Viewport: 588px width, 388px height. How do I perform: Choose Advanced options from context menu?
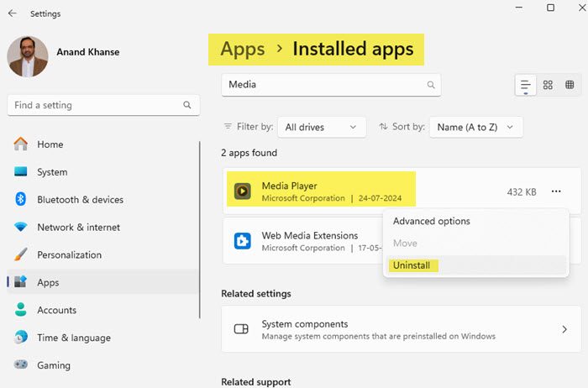[x=476, y=221]
